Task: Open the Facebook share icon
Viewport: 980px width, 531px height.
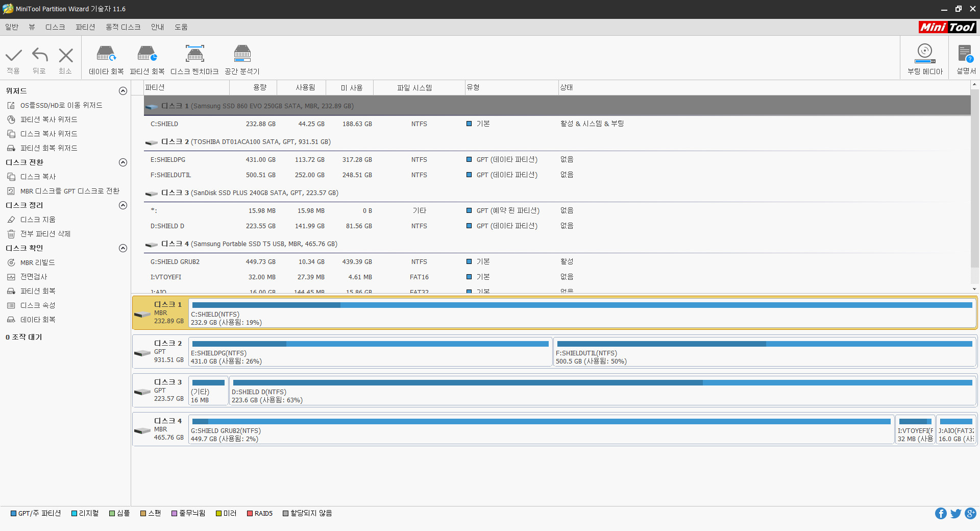Action: pos(941,514)
